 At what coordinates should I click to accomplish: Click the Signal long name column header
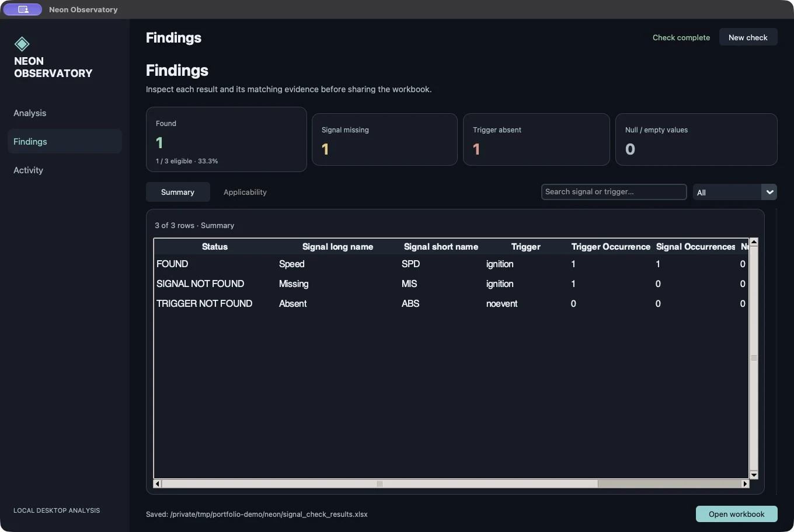337,247
